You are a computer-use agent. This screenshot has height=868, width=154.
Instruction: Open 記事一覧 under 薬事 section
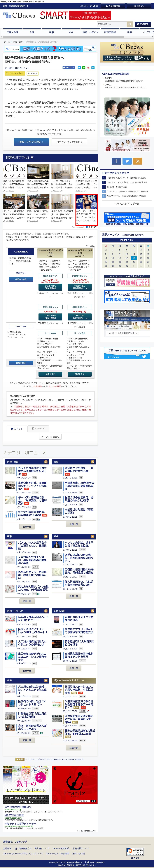pos(27,601)
